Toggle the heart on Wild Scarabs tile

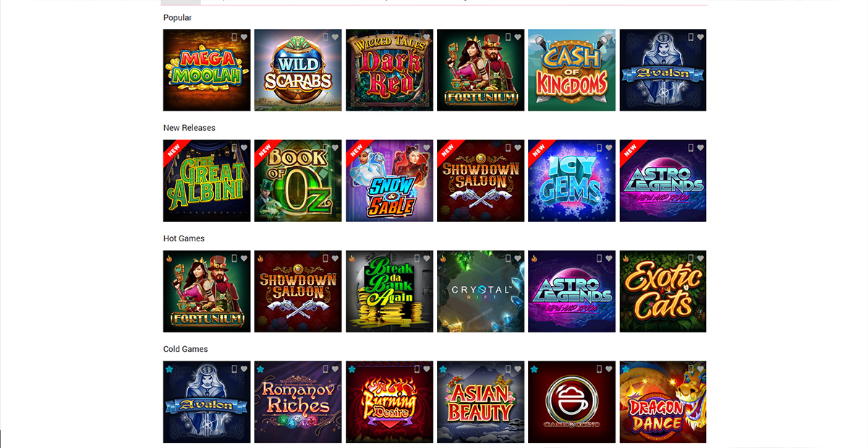[336, 37]
